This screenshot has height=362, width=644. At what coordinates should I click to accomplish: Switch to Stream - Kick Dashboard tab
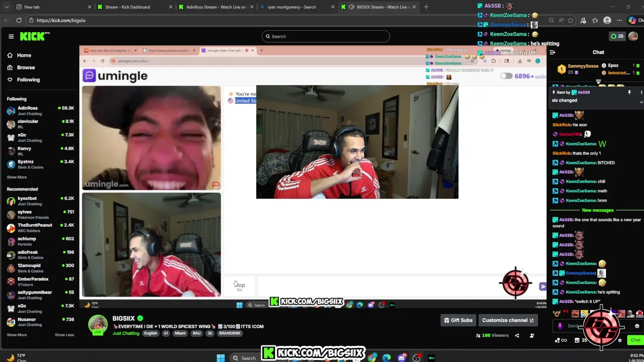(x=134, y=7)
